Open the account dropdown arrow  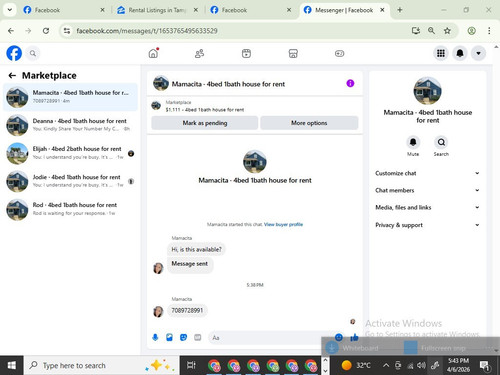(x=478, y=53)
